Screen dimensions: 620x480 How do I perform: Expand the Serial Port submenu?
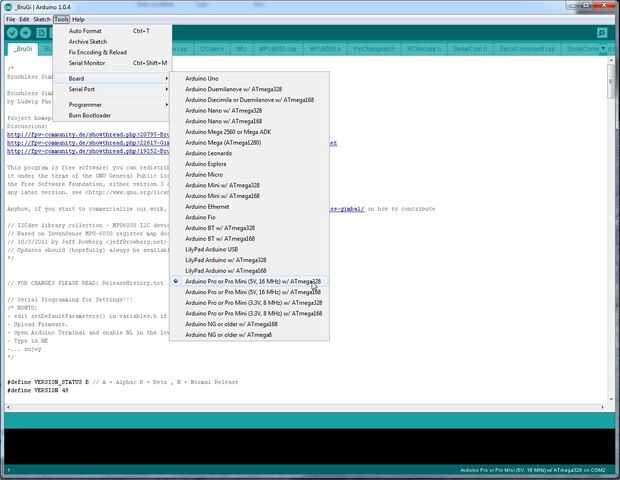tap(112, 89)
